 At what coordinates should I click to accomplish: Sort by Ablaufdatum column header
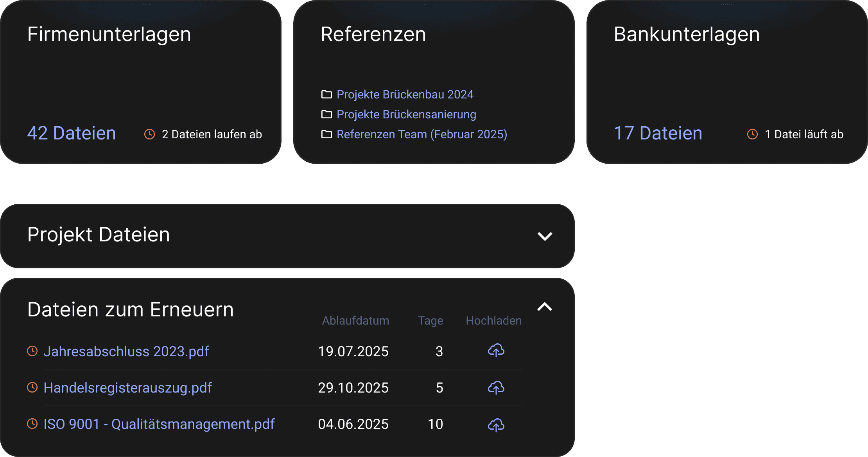355,320
